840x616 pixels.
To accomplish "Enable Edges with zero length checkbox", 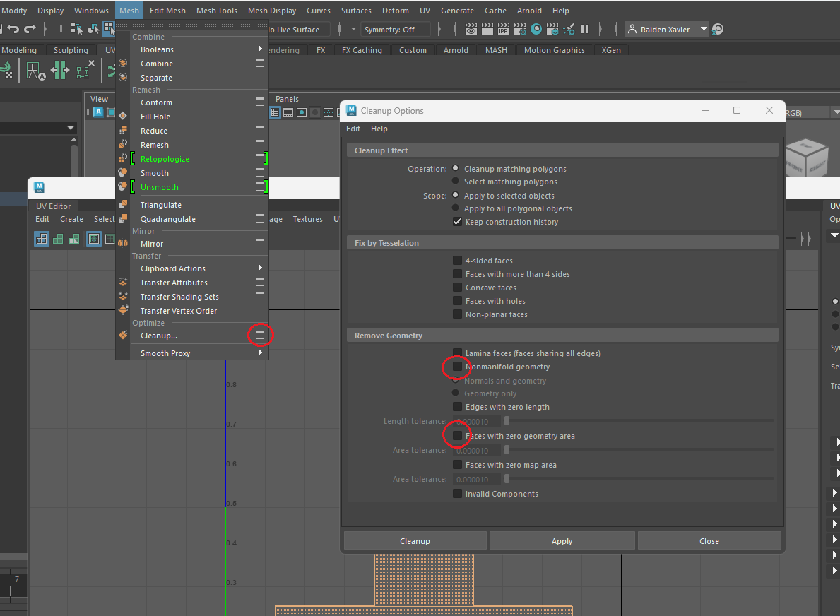I will [x=457, y=407].
